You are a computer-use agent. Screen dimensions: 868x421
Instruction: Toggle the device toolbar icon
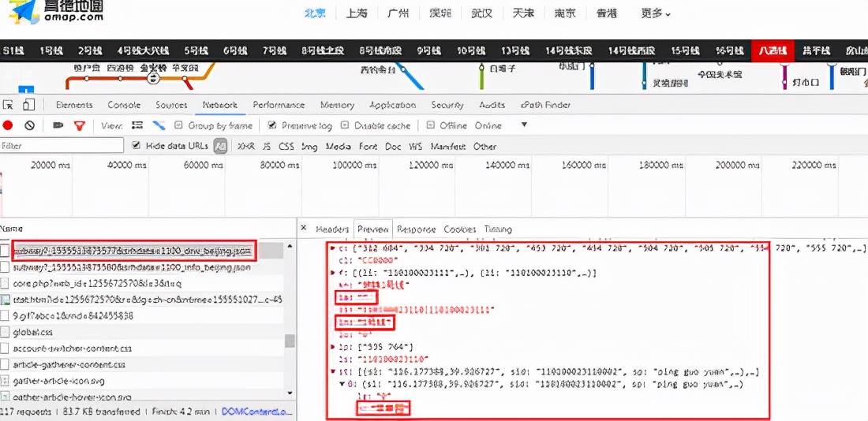(x=28, y=105)
